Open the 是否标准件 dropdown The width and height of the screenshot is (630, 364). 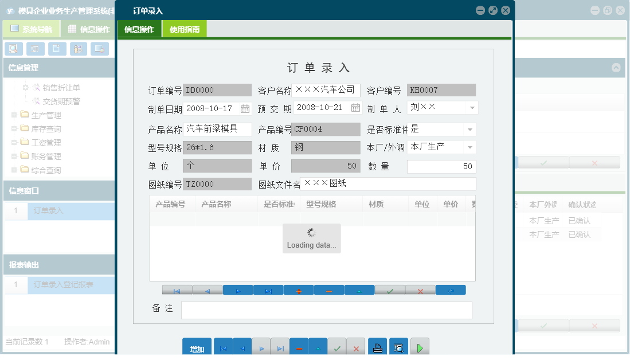[471, 129]
